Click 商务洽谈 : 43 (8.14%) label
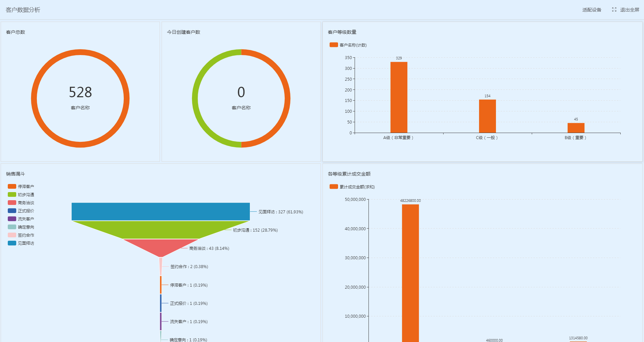This screenshot has width=644, height=342. point(209,248)
